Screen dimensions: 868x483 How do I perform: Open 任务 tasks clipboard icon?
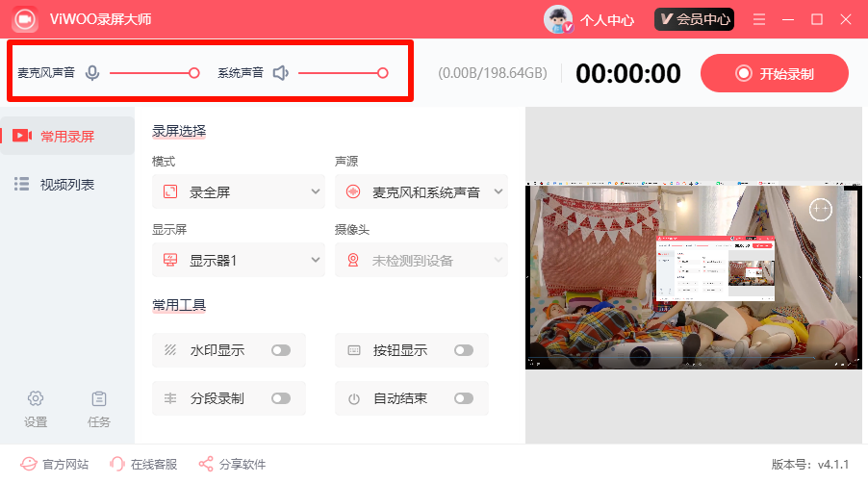pyautogui.click(x=99, y=409)
